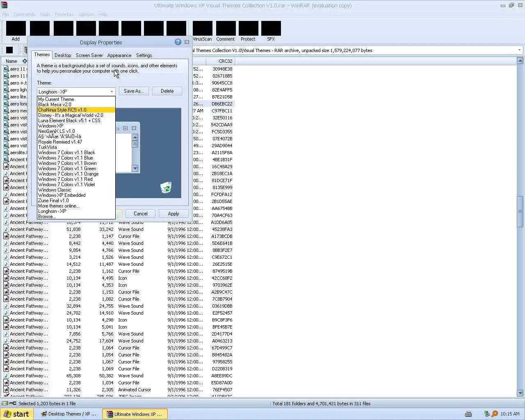Click the close X on the preview sample window
The height and width of the screenshot is (420, 525).
[134, 128]
